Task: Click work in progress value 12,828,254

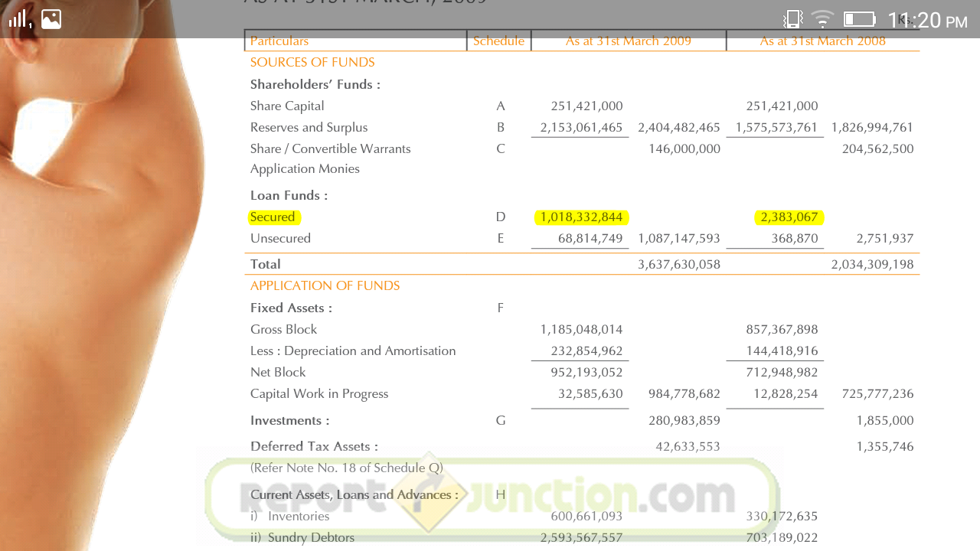Action: tap(786, 393)
